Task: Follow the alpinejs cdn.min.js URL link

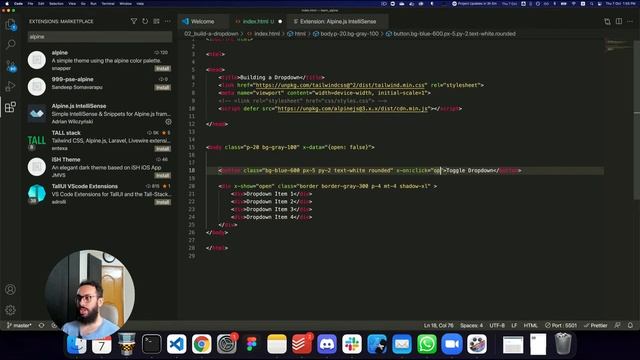Action: click(353, 109)
